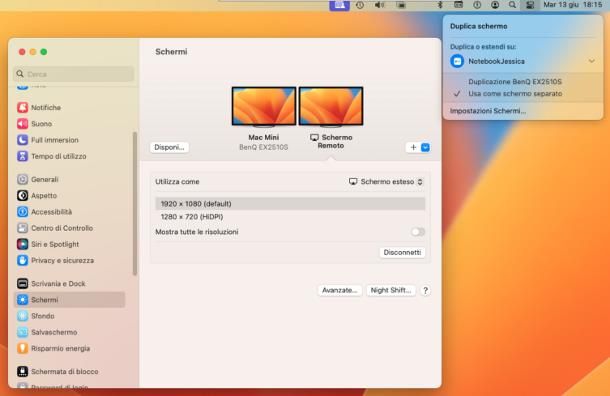Select the Generali gear icon

coord(23,179)
